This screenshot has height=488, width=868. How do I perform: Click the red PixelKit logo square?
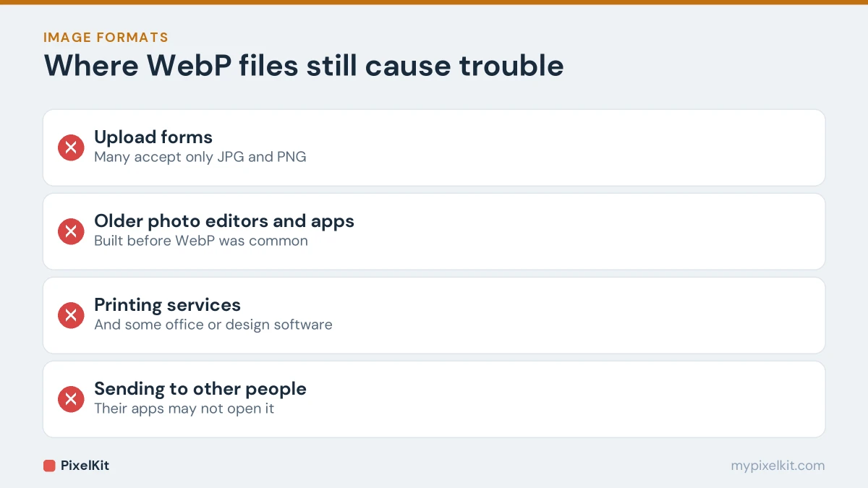click(49, 466)
